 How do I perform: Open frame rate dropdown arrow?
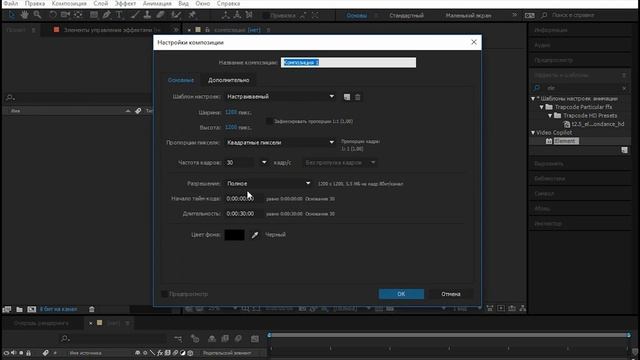coord(264,162)
